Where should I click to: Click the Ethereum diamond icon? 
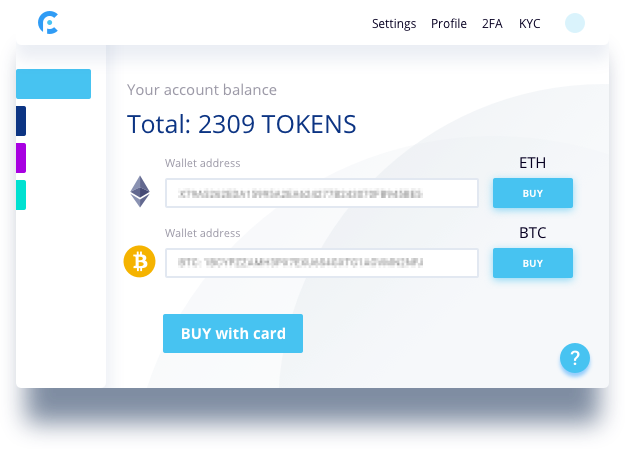[140, 191]
